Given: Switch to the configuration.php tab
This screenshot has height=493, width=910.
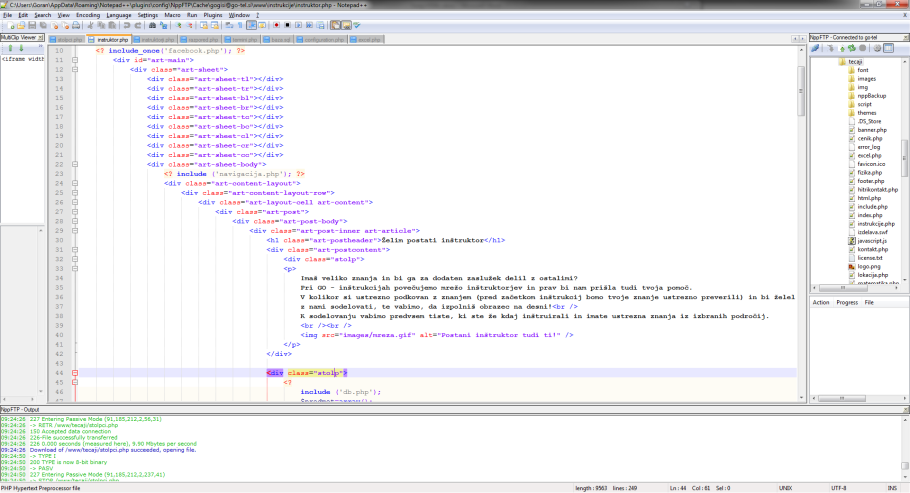Looking at the screenshot, I should [320, 39].
